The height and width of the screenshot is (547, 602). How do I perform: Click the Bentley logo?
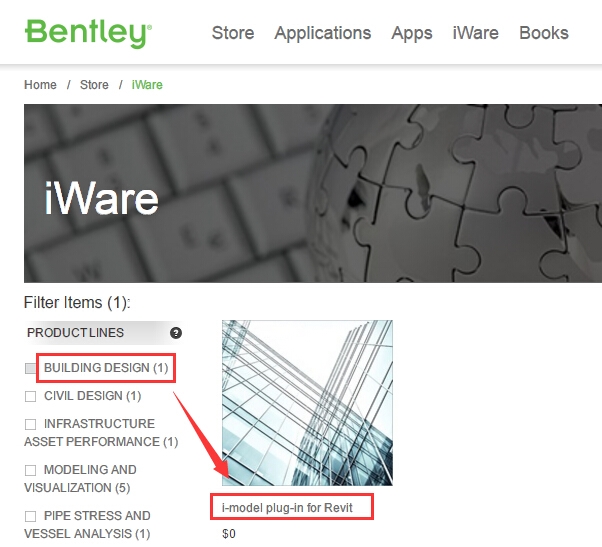pos(88,33)
